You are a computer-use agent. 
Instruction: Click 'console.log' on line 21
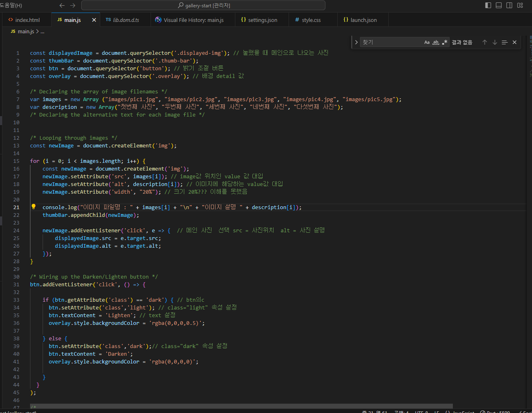click(x=60, y=208)
